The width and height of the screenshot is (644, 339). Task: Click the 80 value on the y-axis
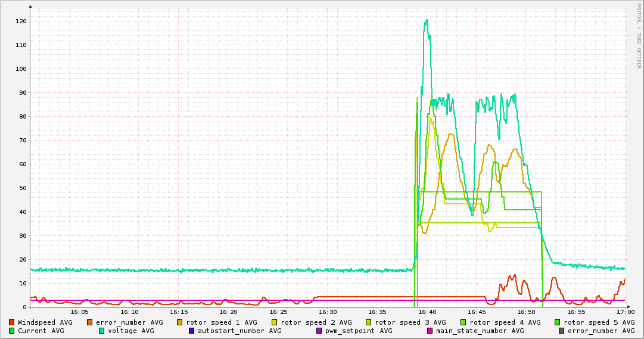click(23, 117)
